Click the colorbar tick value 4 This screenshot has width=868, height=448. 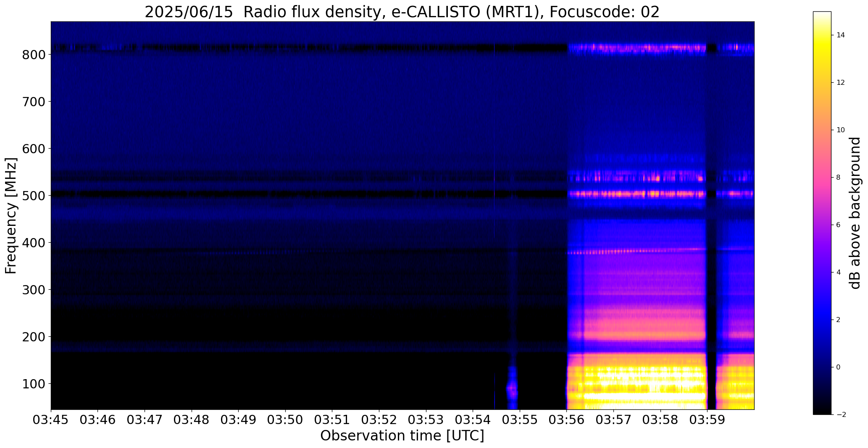[838, 272]
